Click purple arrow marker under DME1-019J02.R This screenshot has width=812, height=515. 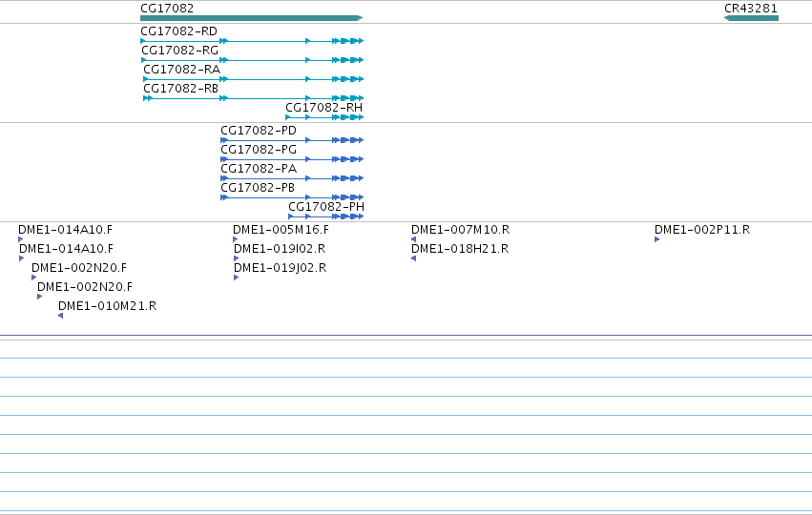(x=236, y=278)
